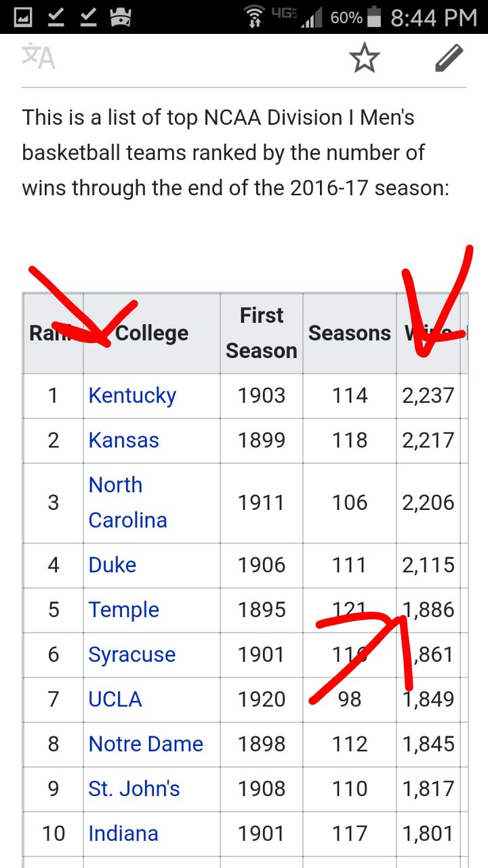Image resolution: width=488 pixels, height=868 pixels.
Task: Tap the gallery image notification icon
Action: tap(22, 17)
